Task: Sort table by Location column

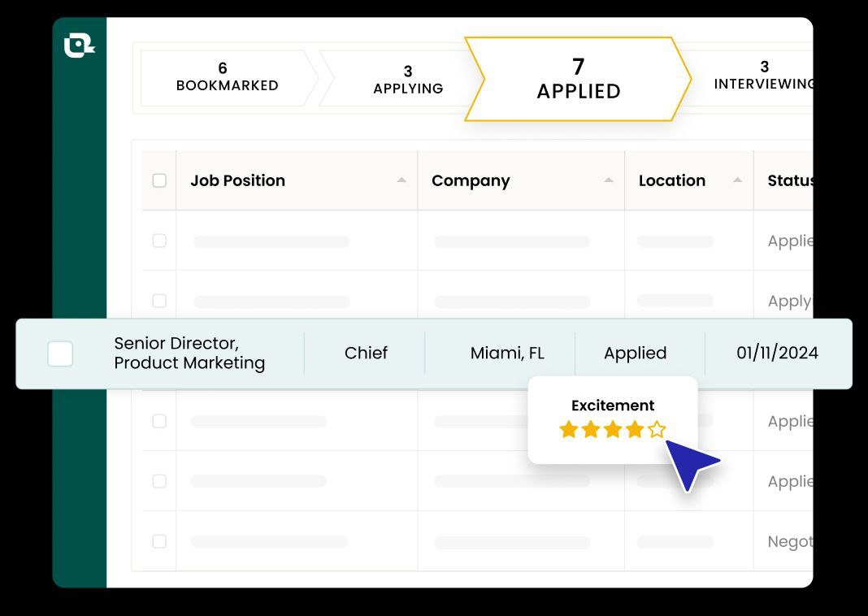Action: (x=736, y=179)
